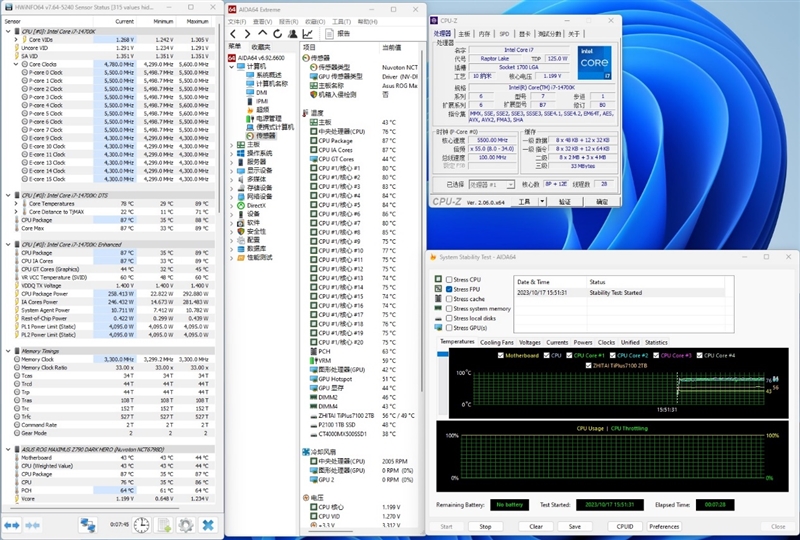Click CPUID button in stability test

pyautogui.click(x=625, y=526)
